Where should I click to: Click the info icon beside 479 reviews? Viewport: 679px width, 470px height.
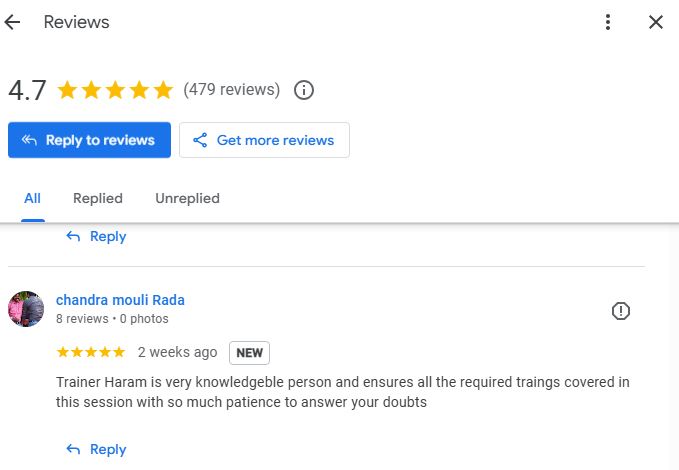pos(304,90)
